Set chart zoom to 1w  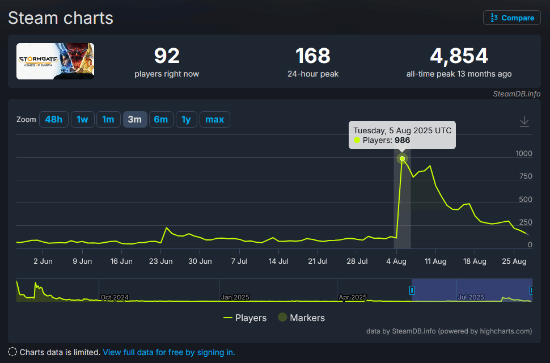pyautogui.click(x=82, y=120)
